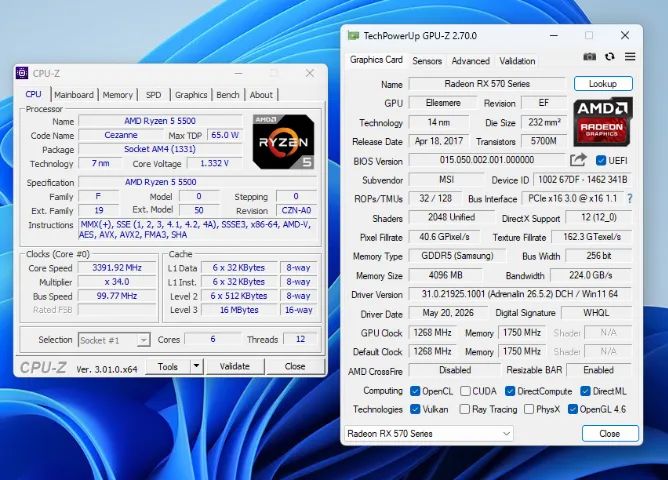Screen dimensions: 668x480
Task: Click the Bandwidth value 224.0 GB/s
Action: point(590,275)
